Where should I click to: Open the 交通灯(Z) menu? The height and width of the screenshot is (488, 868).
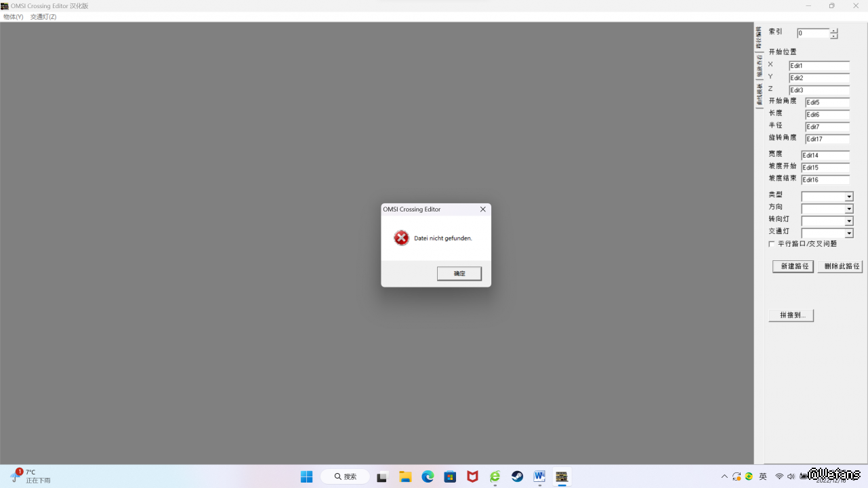pos(43,17)
